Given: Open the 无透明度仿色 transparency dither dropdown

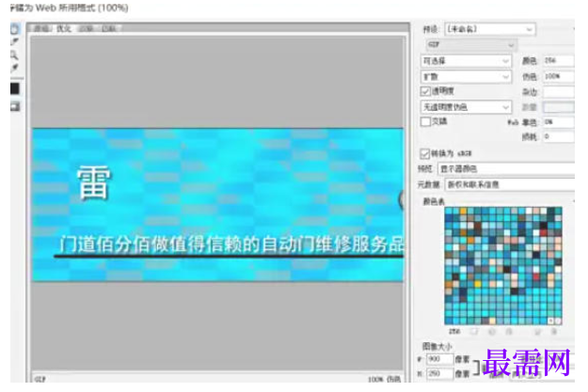Looking at the screenshot, I should (x=466, y=107).
